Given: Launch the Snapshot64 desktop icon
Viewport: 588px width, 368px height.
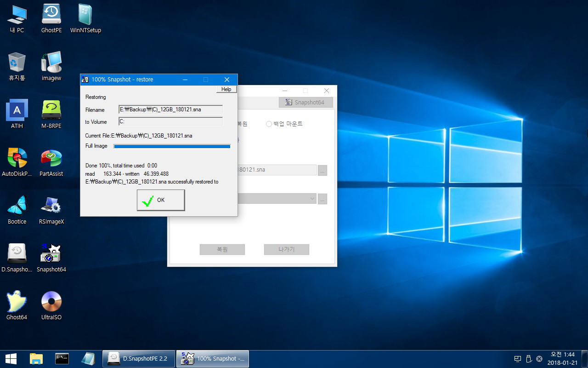Looking at the screenshot, I should coord(51,258).
